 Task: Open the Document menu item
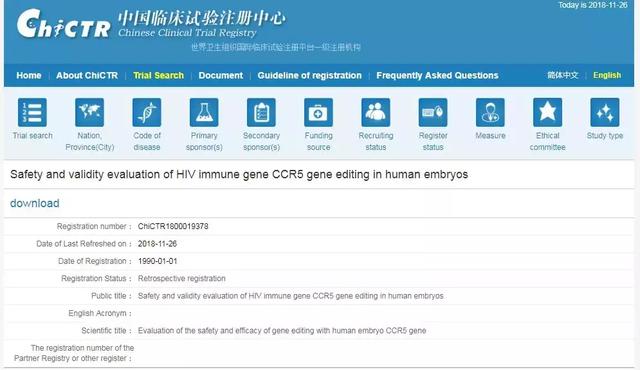[x=220, y=75]
